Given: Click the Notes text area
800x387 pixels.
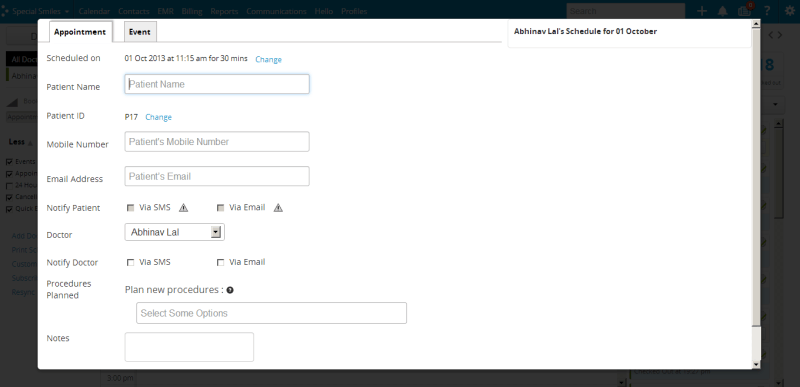Looking at the screenshot, I should click(x=189, y=347).
